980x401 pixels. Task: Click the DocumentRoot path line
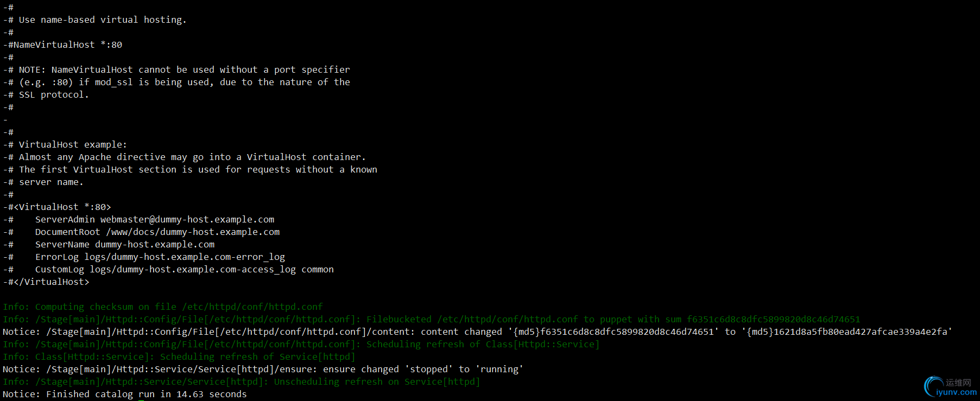pos(157,232)
